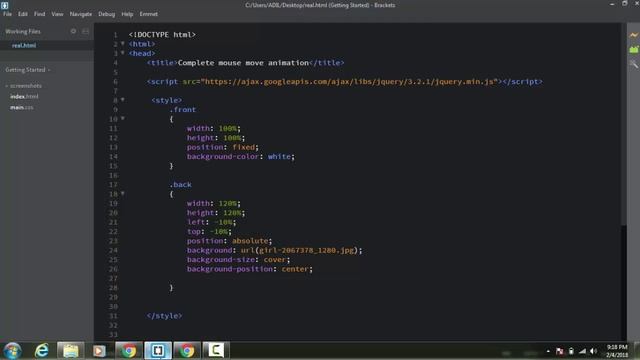
Task: Restore down the Brackets window
Action: (624, 4)
